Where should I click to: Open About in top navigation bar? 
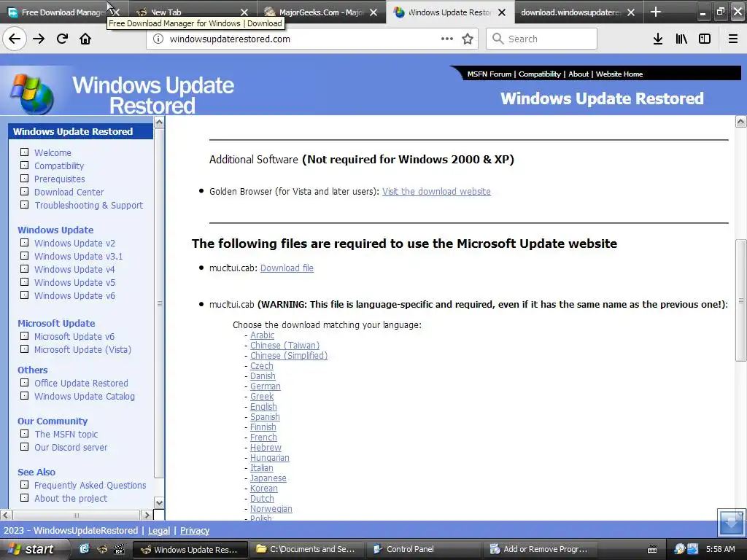point(578,74)
